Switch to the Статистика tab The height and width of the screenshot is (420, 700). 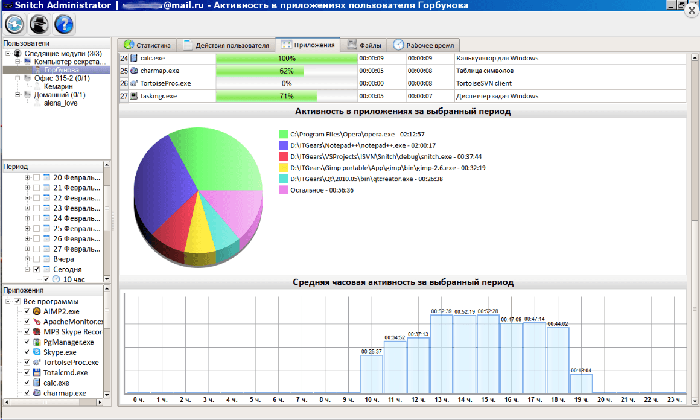tap(147, 45)
